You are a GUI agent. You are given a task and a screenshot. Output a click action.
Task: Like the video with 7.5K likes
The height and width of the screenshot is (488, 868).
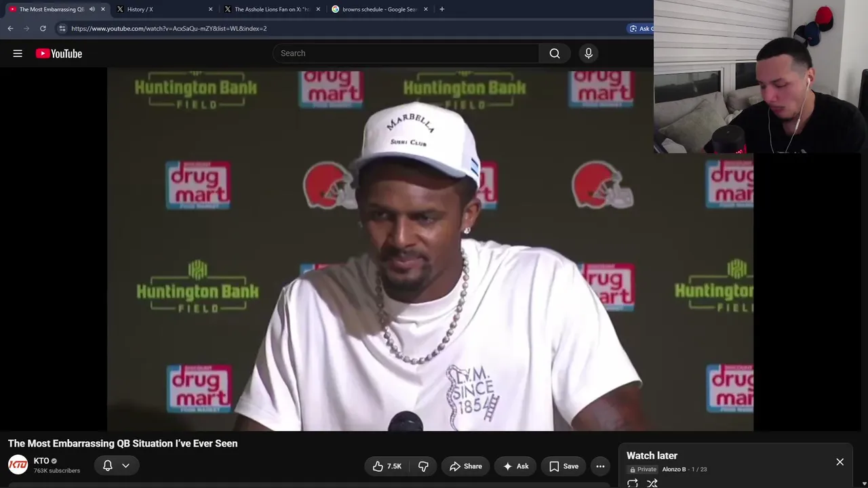click(x=387, y=466)
